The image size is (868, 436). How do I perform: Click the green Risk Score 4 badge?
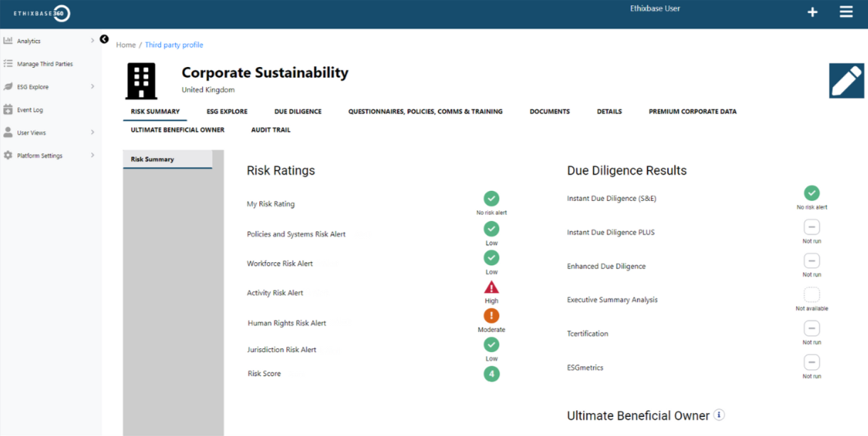pyautogui.click(x=491, y=374)
